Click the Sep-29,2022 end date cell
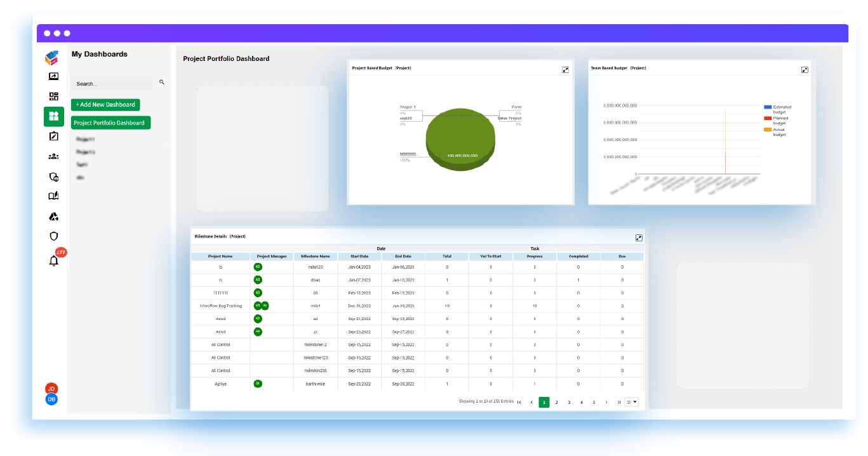Screen dimensions: 868x456 403,384
